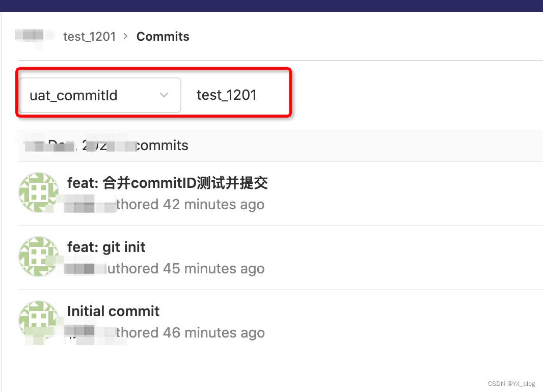Click the project avatar in the breadcrumb
This screenshot has height=392, width=543.
click(x=34, y=36)
